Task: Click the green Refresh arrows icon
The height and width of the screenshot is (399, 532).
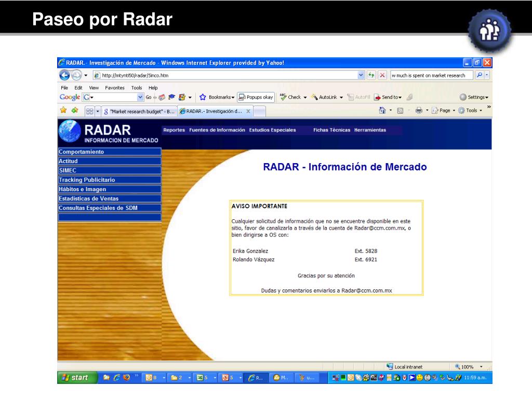Action: pyautogui.click(x=371, y=75)
